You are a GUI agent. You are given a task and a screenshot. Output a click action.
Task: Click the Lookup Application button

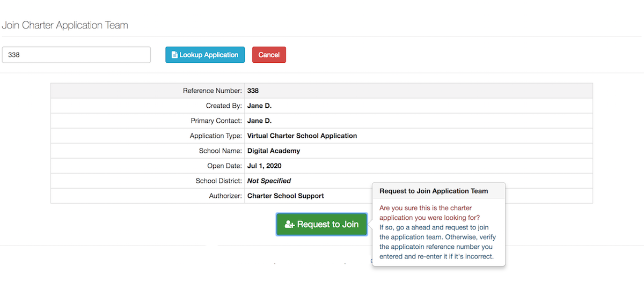[x=205, y=55]
